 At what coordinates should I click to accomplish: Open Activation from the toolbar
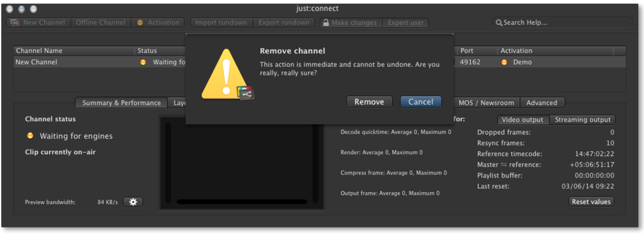pos(158,23)
